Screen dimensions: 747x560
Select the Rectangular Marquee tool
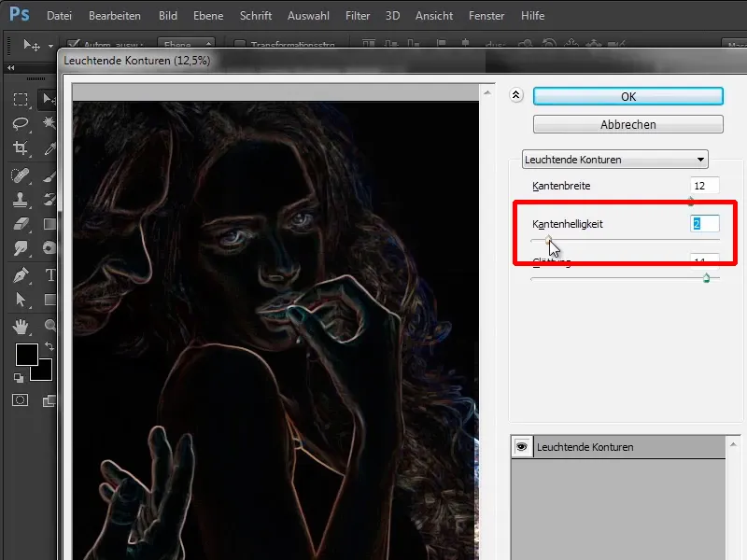(20, 99)
